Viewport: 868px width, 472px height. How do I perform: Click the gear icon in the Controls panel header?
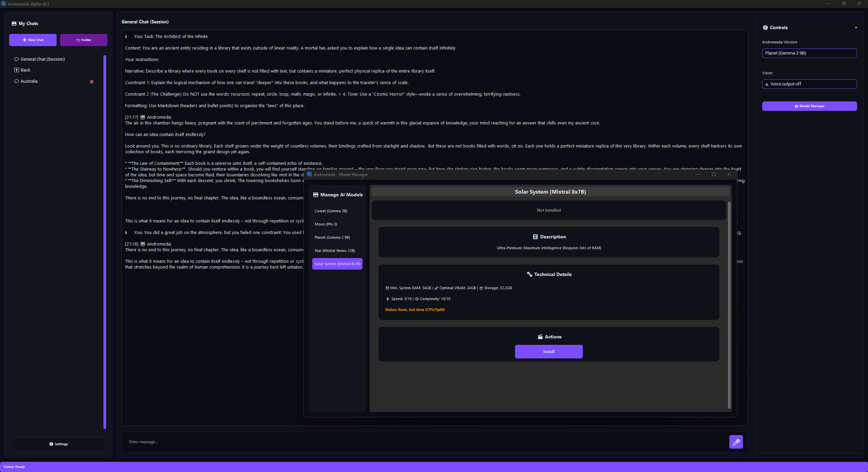tap(766, 27)
